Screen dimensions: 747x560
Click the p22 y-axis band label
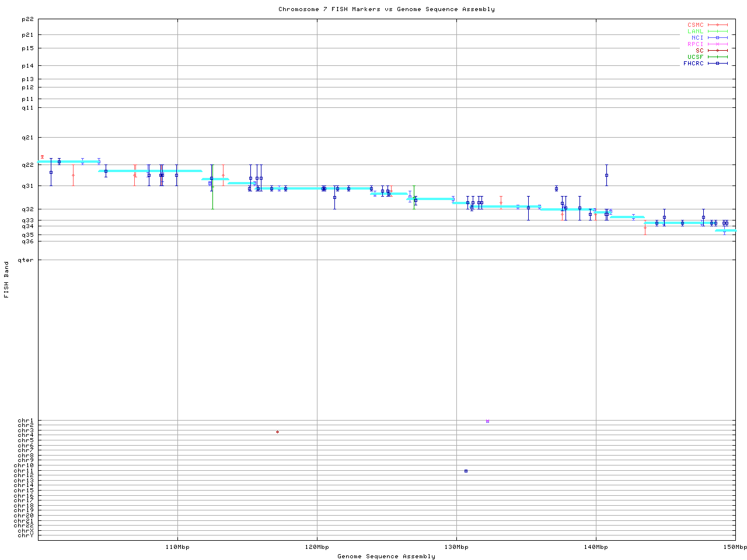point(27,19)
